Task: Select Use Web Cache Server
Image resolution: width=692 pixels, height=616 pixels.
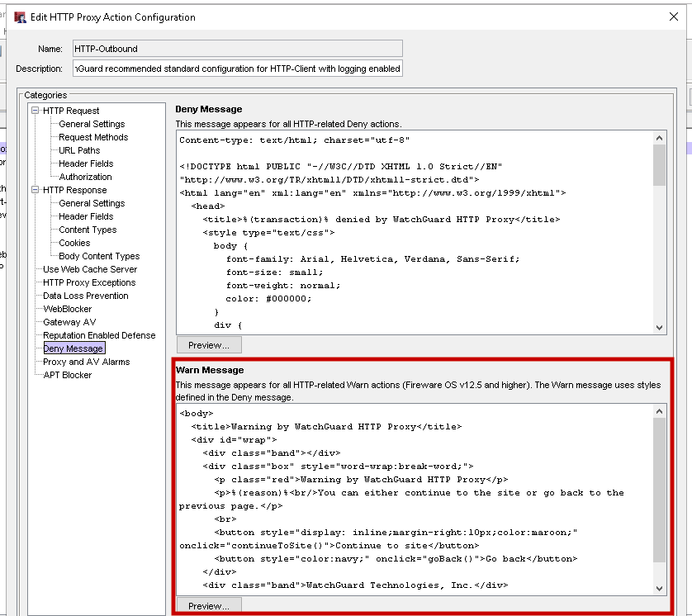Action: (x=90, y=269)
